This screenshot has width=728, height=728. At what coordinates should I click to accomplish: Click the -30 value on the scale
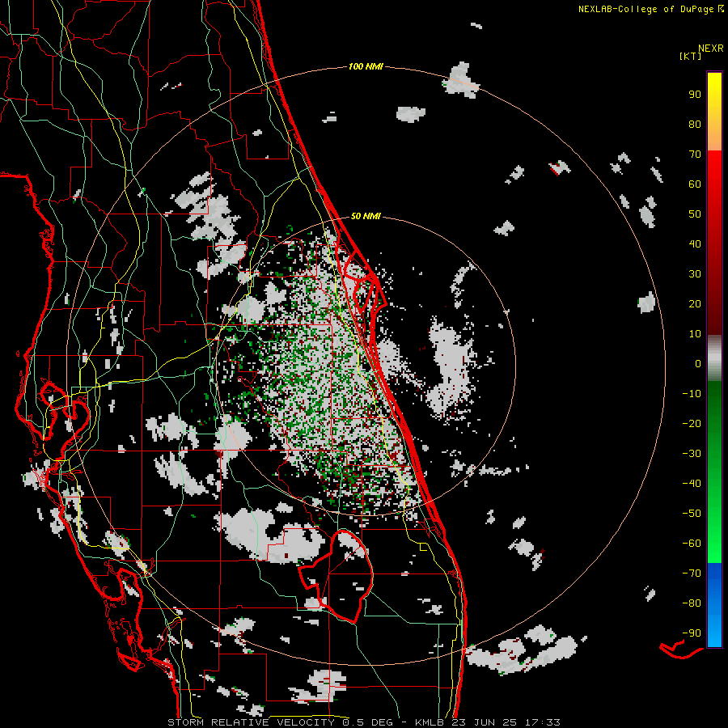(x=692, y=454)
